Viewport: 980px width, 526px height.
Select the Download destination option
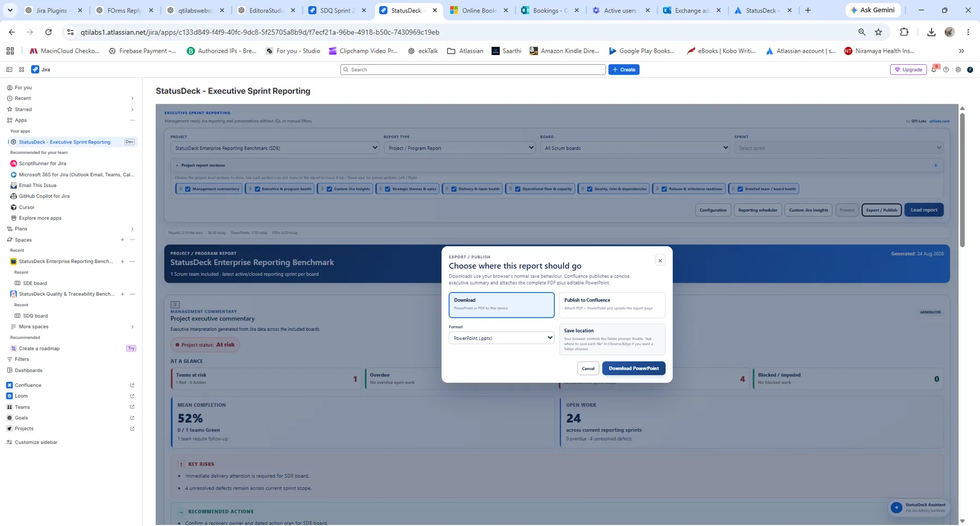[x=501, y=305]
